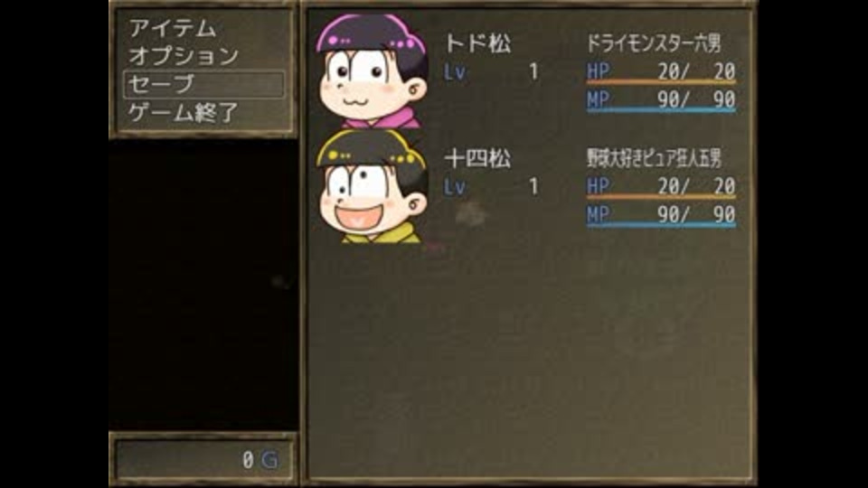
Task: Click the ドライモンスター六男 title text
Action: click(655, 43)
